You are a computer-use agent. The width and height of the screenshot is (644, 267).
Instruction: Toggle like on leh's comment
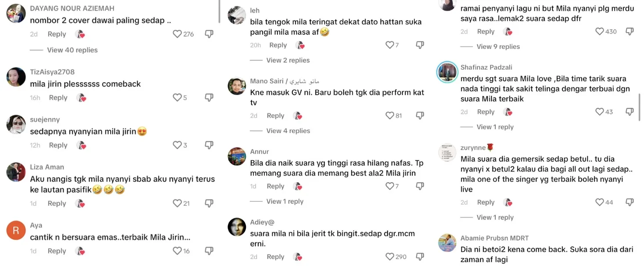(390, 45)
